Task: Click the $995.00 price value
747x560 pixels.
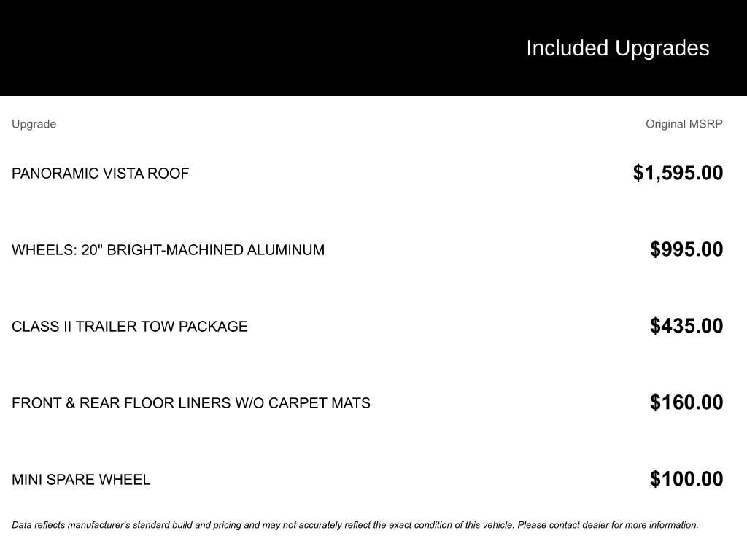Action: click(x=686, y=249)
